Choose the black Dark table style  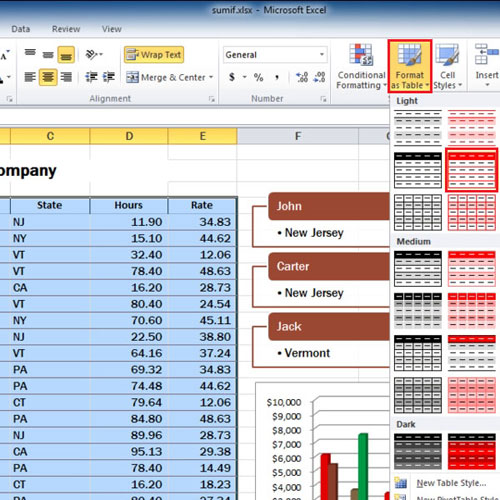pyautogui.click(x=418, y=451)
